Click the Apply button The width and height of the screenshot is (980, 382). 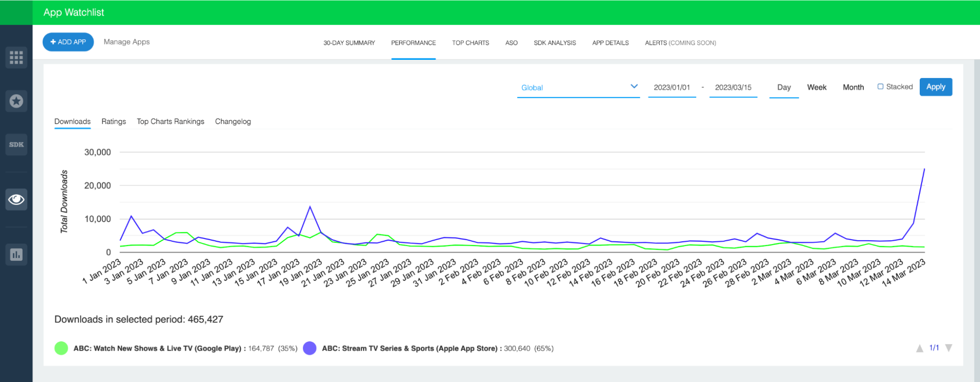(x=936, y=87)
